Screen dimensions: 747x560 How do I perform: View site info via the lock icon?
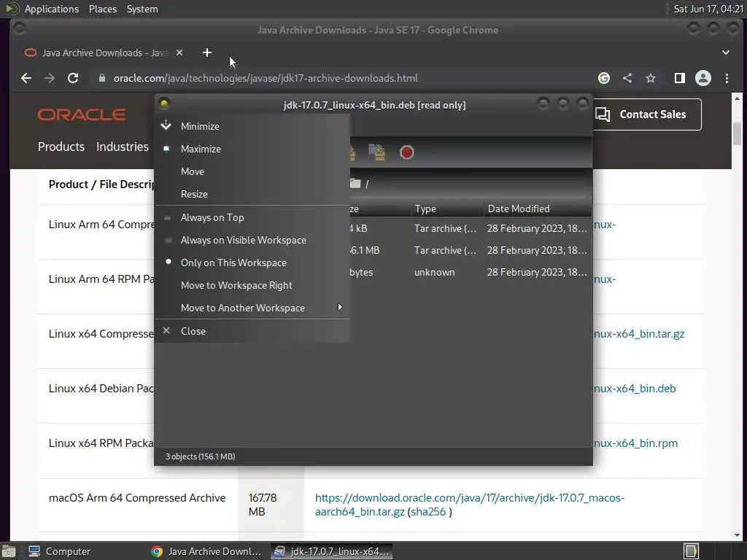[101, 78]
